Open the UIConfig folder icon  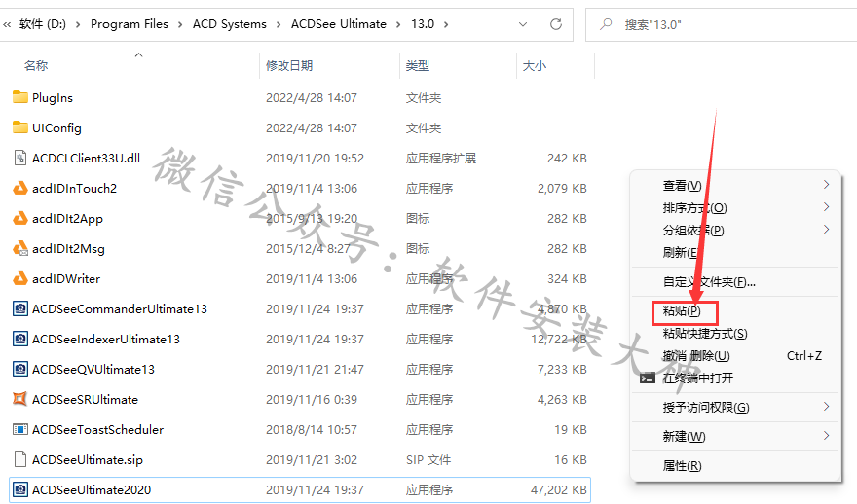coord(20,127)
